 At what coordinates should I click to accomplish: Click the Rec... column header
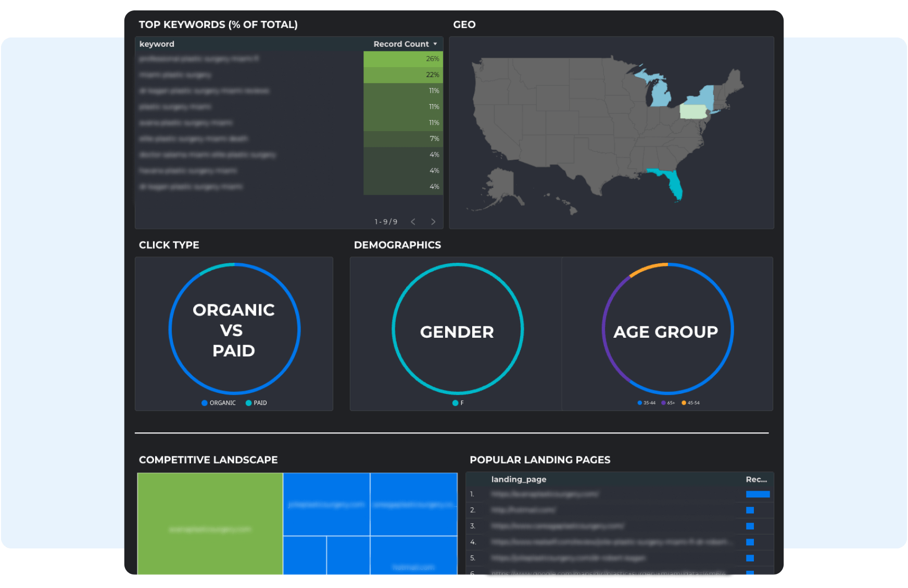point(756,479)
